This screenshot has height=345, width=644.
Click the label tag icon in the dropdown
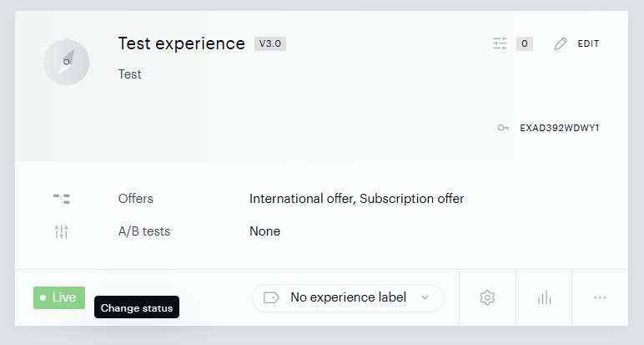pos(271,297)
